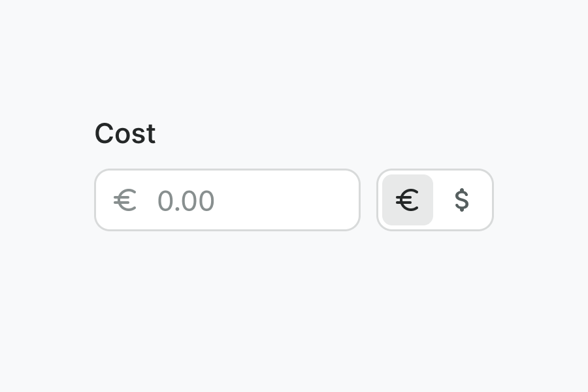Screen dimensions: 588x392
Task: Enable US dollar as cost currency
Action: [462, 200]
